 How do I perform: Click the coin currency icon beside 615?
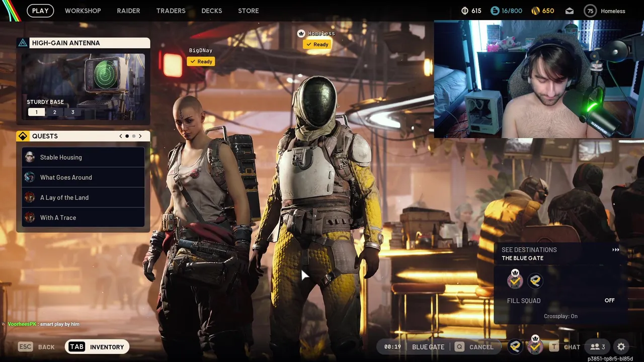pyautogui.click(x=464, y=11)
